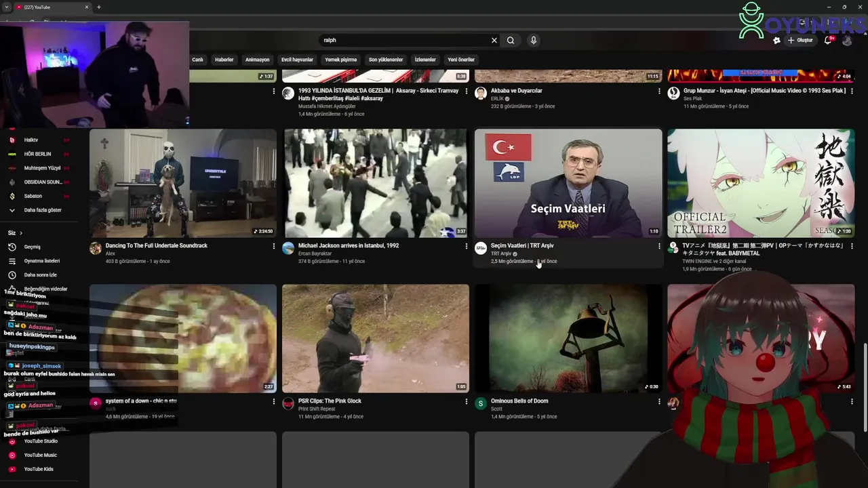868x488 pixels.
Task: Click the sparkle icon left of Oluştur
Action: click(x=776, y=40)
